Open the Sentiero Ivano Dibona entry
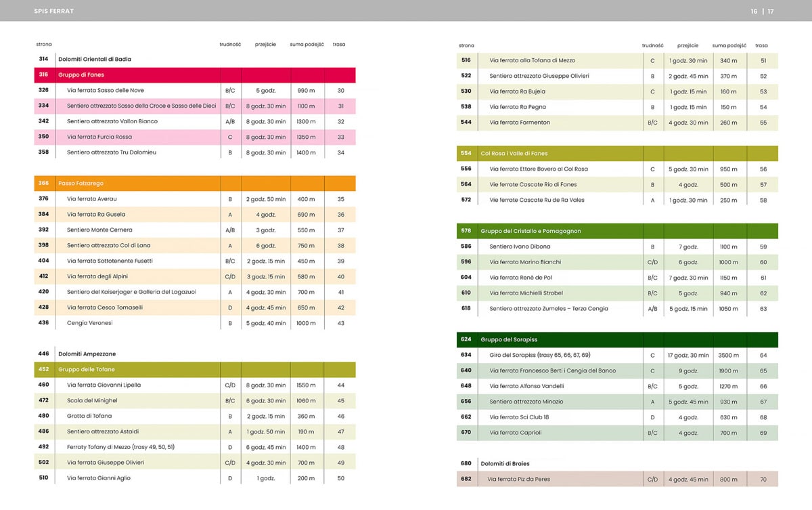 [x=520, y=247]
